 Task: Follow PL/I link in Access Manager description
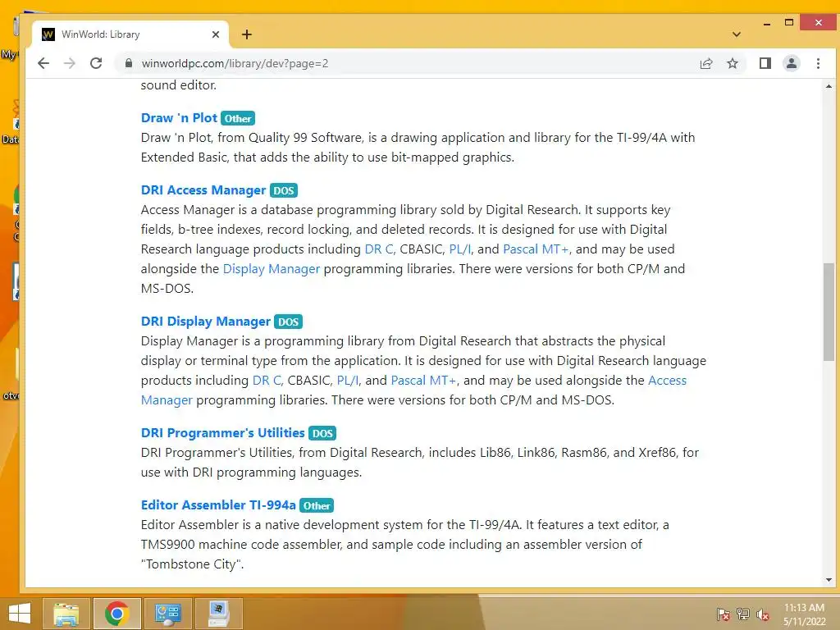[460, 249]
